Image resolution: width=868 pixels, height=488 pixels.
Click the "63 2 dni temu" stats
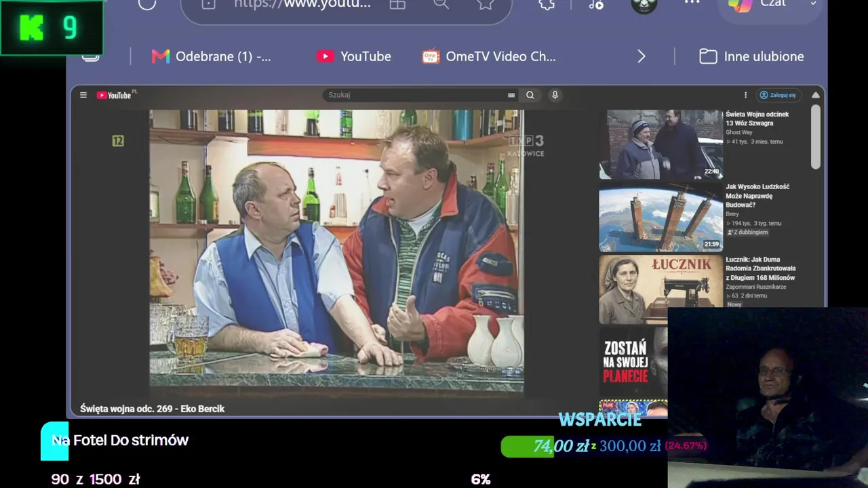(x=747, y=296)
